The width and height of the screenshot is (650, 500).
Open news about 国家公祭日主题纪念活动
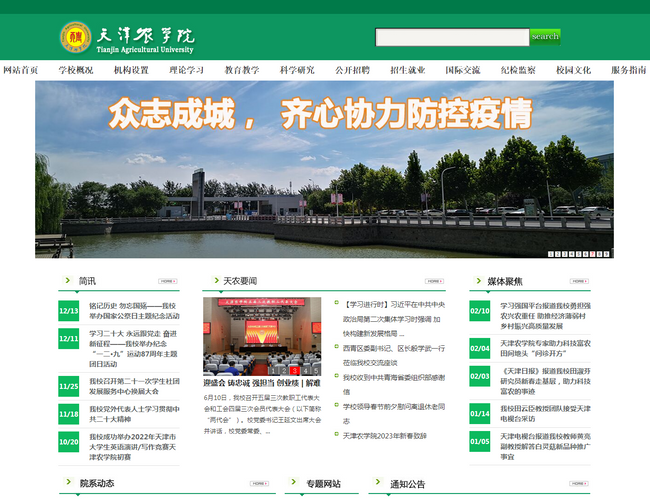pos(134,311)
